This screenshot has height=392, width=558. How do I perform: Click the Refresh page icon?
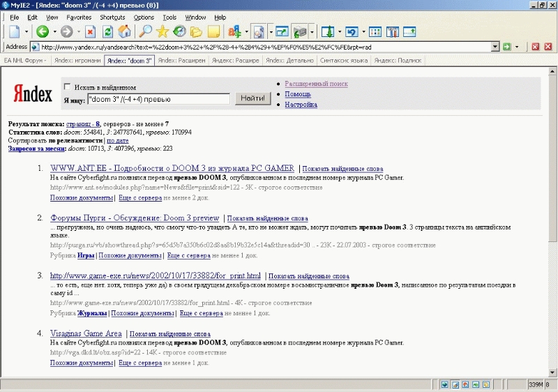(107, 31)
